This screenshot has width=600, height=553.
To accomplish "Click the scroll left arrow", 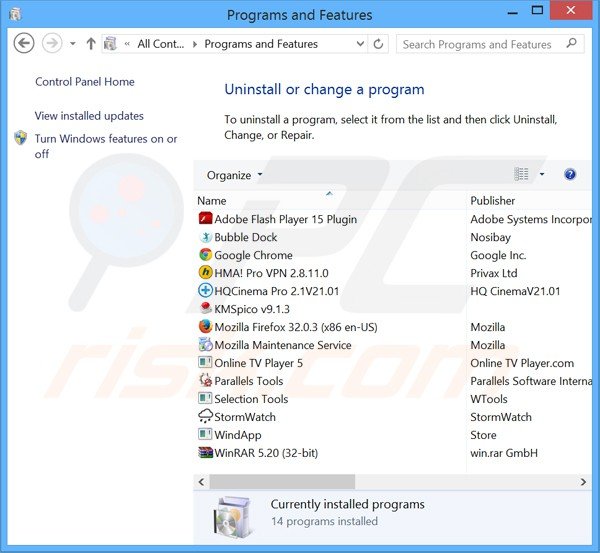I will click(x=202, y=481).
